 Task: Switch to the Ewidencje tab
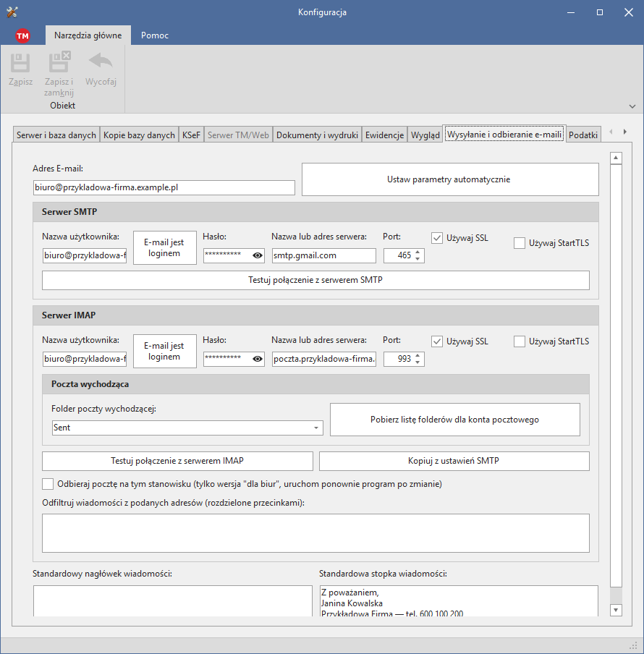384,135
